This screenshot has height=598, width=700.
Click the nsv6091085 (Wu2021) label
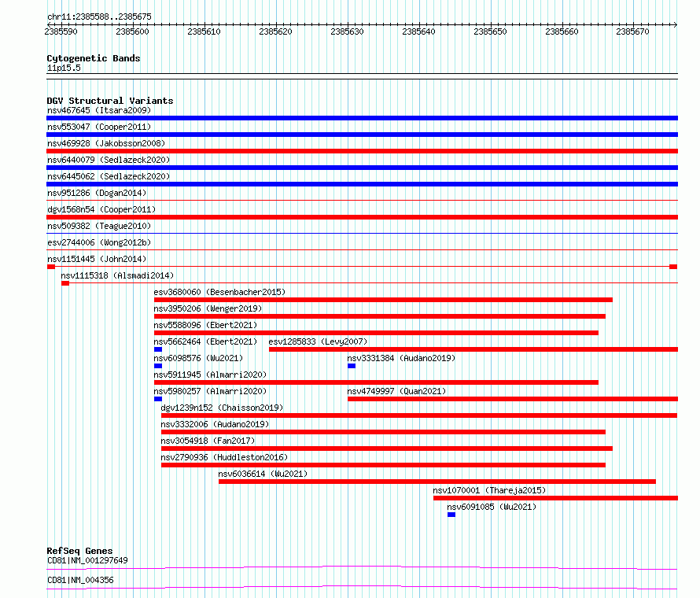click(492, 507)
